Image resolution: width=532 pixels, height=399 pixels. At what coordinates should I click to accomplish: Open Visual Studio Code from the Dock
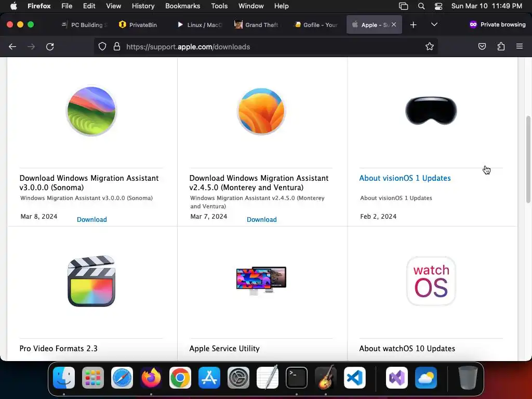pos(354,378)
